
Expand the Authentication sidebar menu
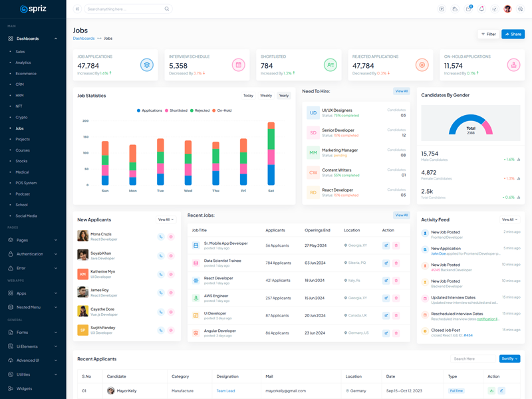(x=33, y=254)
